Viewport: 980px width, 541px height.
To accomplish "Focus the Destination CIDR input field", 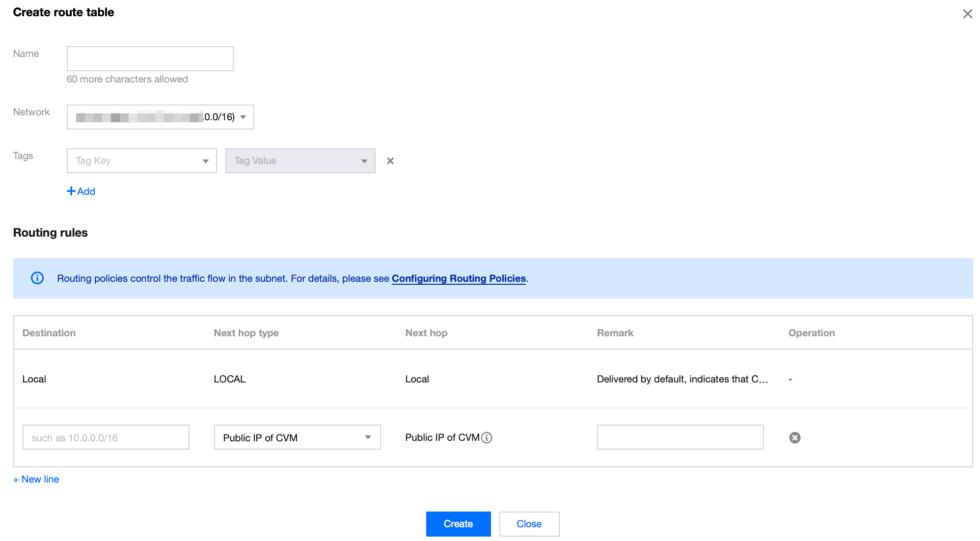I will pos(106,437).
